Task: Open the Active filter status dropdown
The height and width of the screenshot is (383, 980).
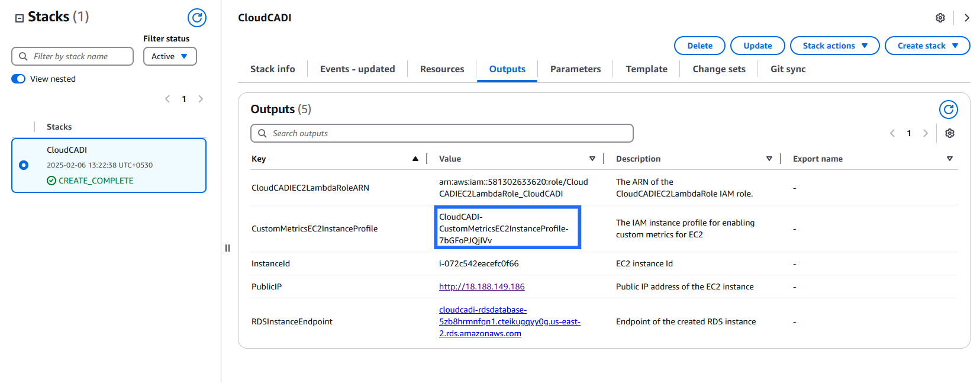Action: (170, 56)
